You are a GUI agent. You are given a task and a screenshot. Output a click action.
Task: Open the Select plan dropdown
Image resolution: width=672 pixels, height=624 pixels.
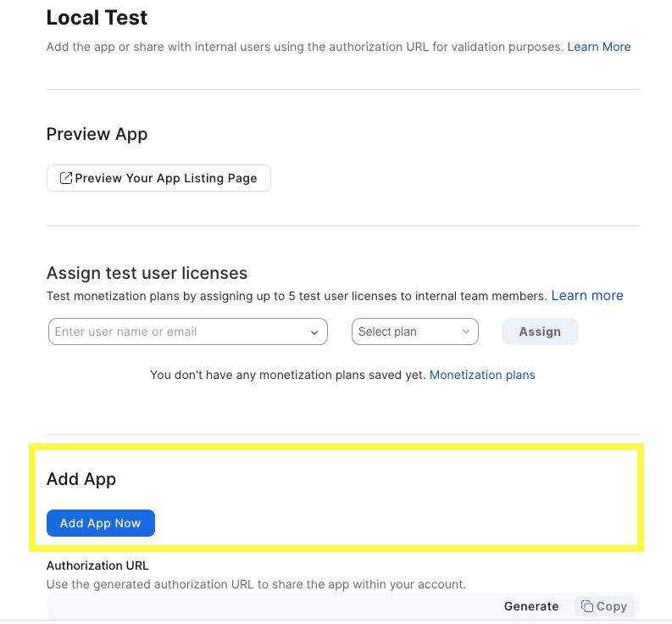pos(414,331)
